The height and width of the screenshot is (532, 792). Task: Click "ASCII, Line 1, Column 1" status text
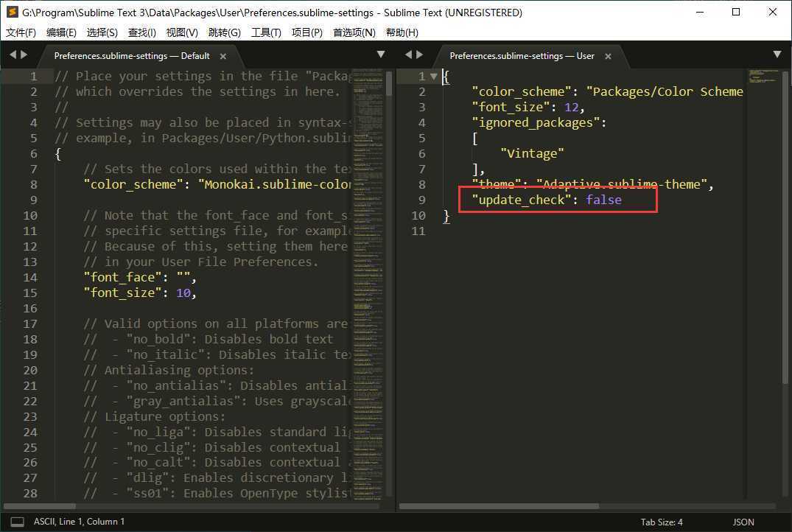pos(80,522)
